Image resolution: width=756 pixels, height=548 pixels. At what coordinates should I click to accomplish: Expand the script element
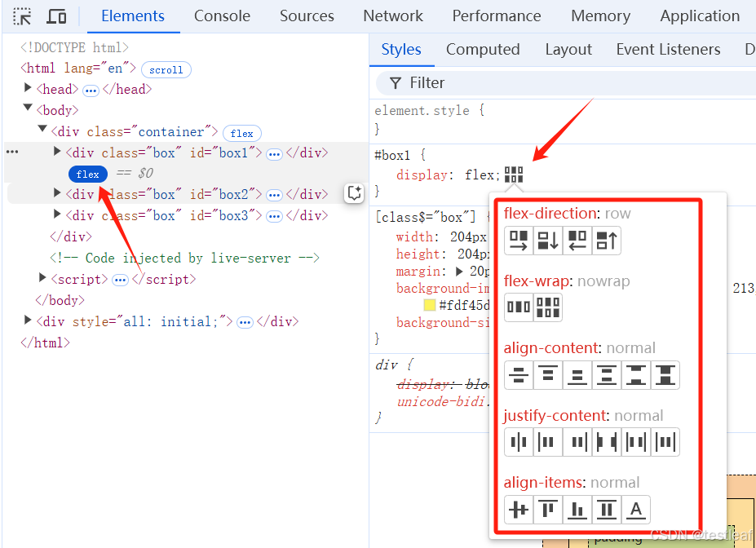42,277
